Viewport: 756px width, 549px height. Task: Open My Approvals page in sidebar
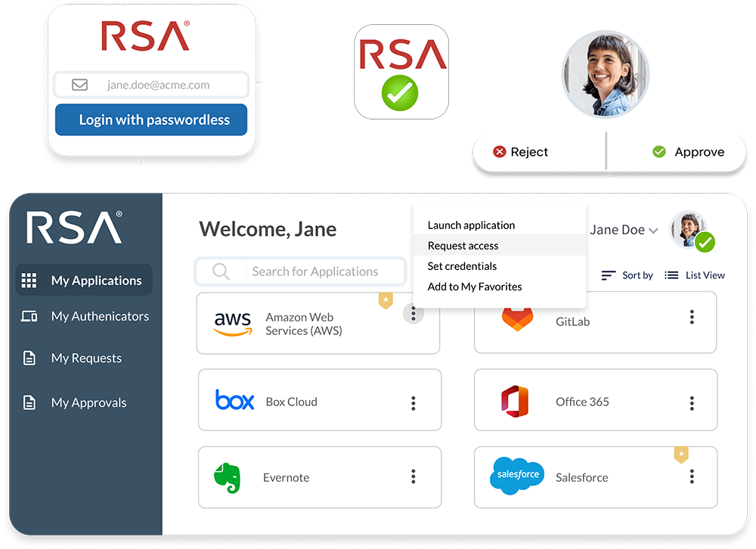coord(75,402)
